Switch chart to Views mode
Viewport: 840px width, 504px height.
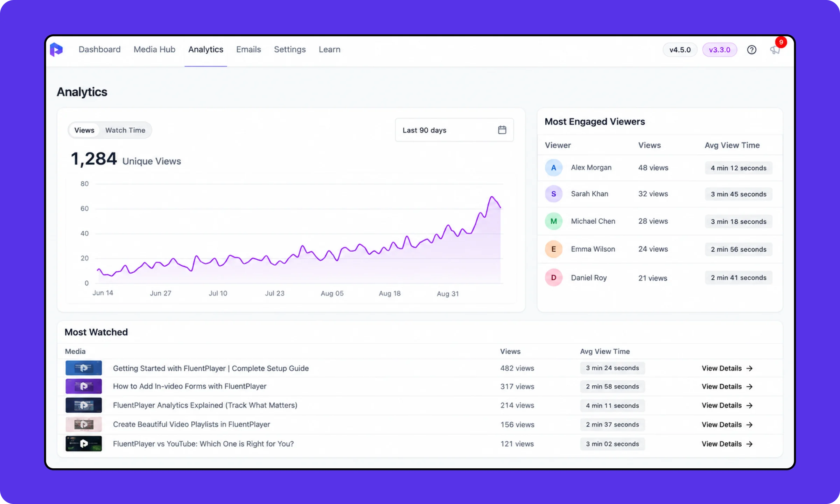click(x=84, y=130)
